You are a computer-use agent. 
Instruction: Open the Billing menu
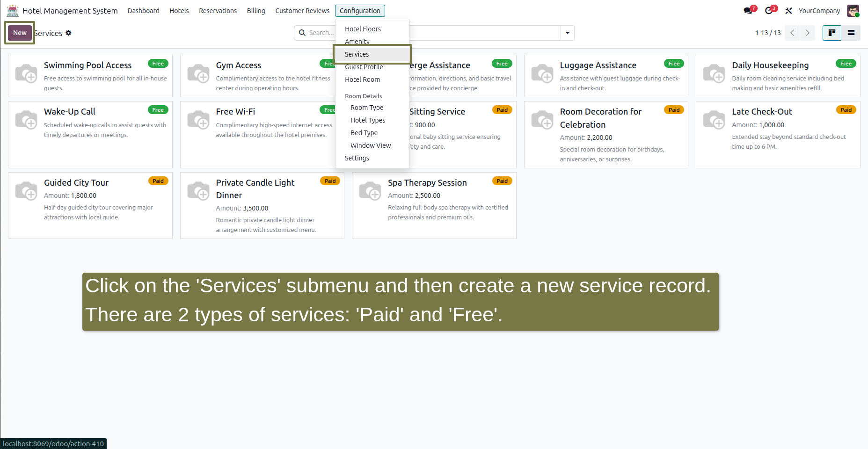256,11
